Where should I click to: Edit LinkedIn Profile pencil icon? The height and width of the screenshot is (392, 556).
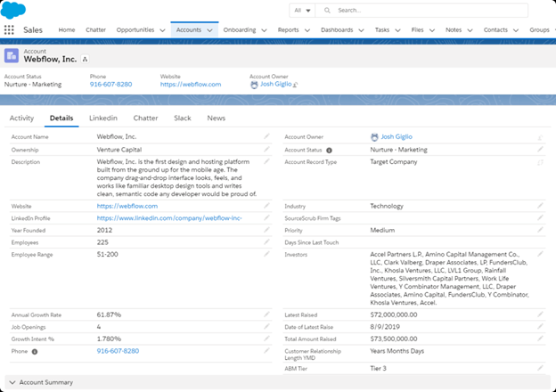point(266,218)
